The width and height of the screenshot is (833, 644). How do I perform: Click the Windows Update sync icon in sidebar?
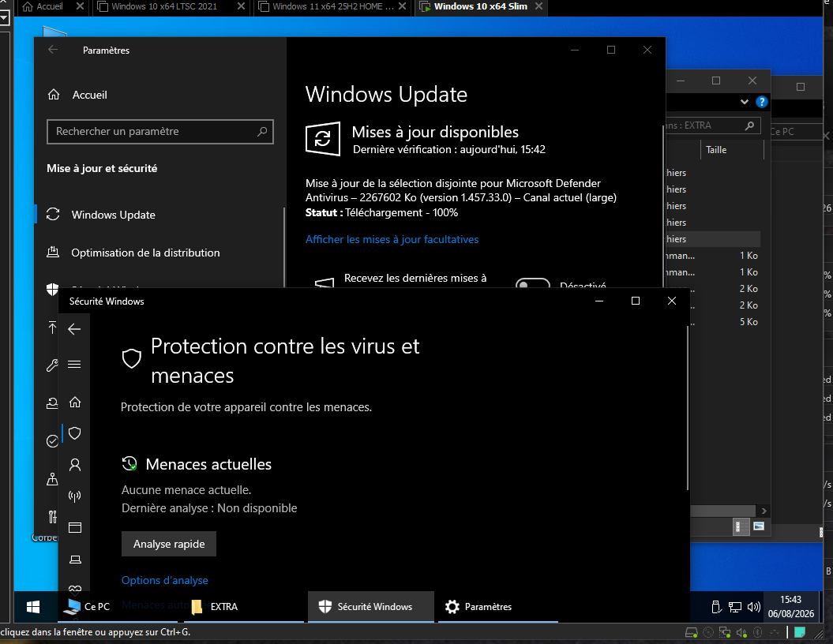pos(53,215)
